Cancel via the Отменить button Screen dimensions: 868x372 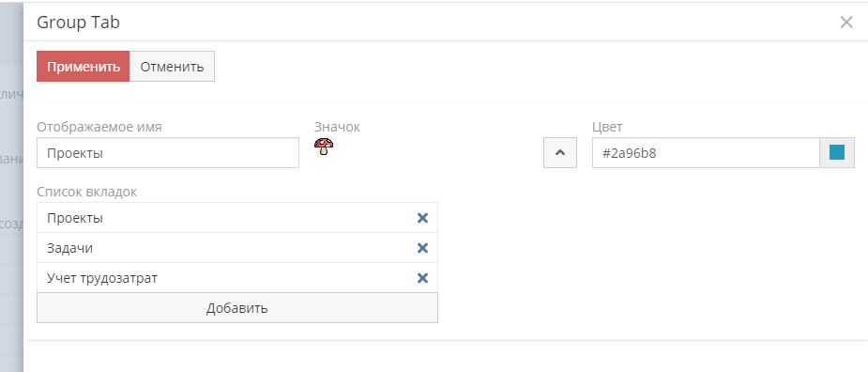(x=172, y=67)
